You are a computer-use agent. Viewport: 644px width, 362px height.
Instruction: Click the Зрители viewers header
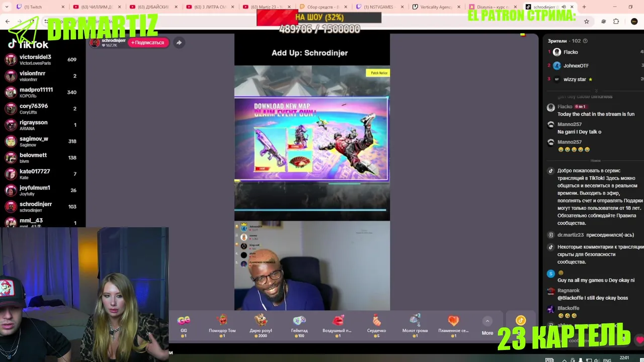click(x=557, y=41)
